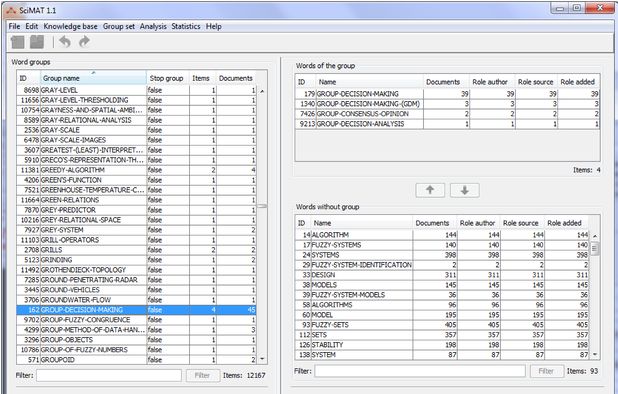
Task: Click the up arrow move-word button
Action: 430,190
